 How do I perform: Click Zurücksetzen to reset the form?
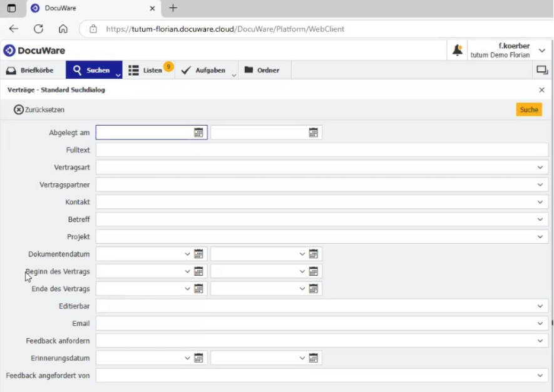pyautogui.click(x=39, y=110)
